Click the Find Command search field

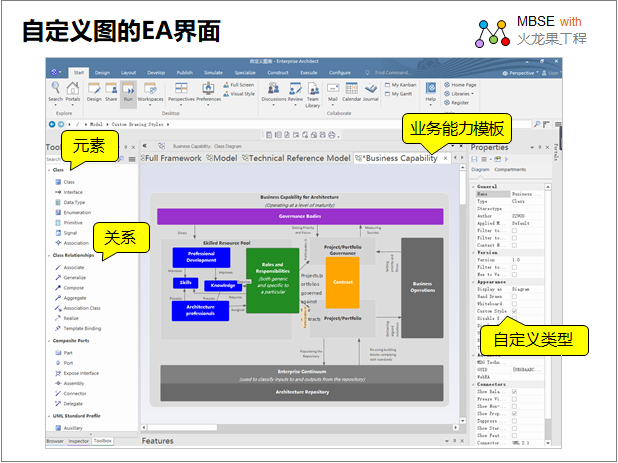pos(393,73)
